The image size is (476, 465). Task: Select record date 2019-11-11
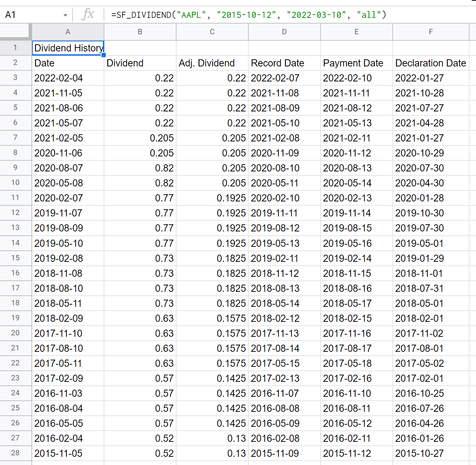pyautogui.click(x=284, y=213)
